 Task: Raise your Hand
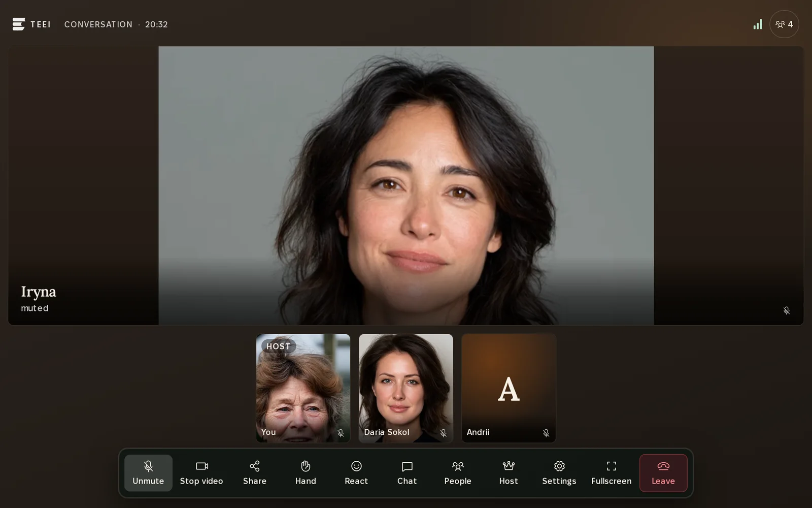coord(306,473)
